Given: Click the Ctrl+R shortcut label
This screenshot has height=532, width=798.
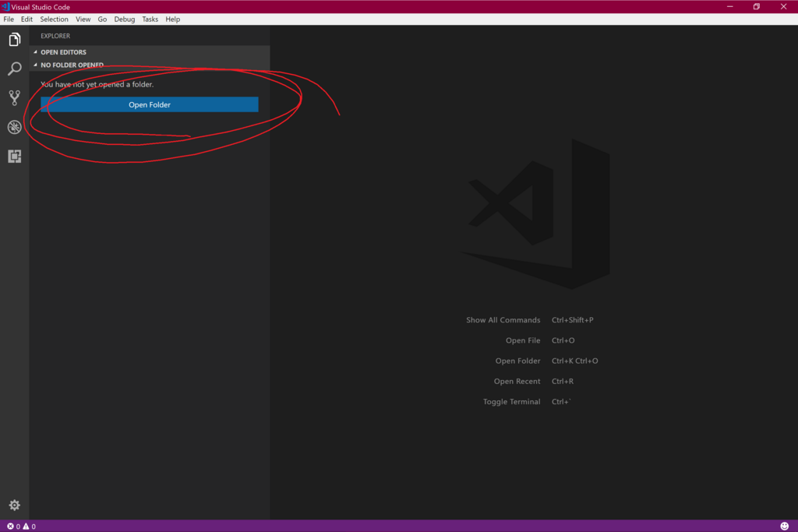Looking at the screenshot, I should [563, 381].
